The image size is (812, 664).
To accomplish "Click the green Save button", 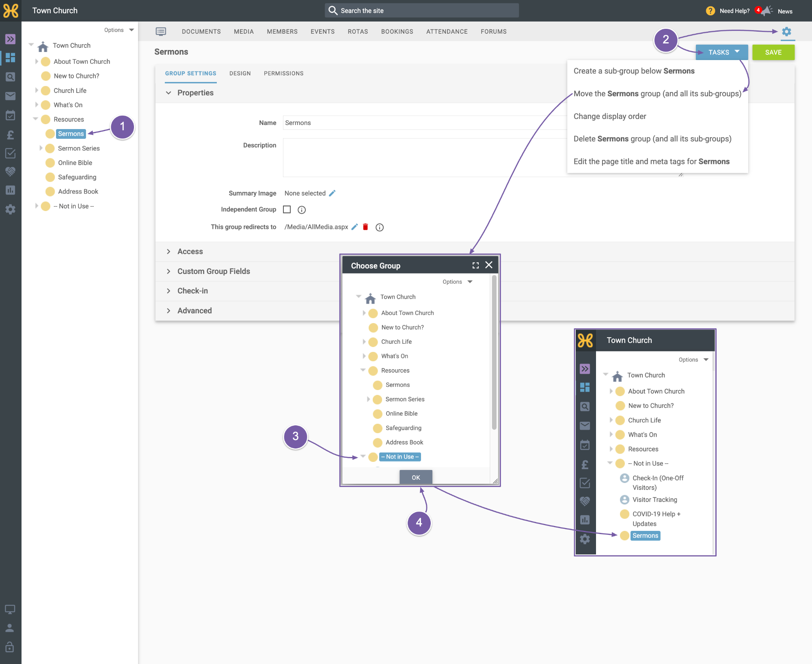I will (773, 52).
